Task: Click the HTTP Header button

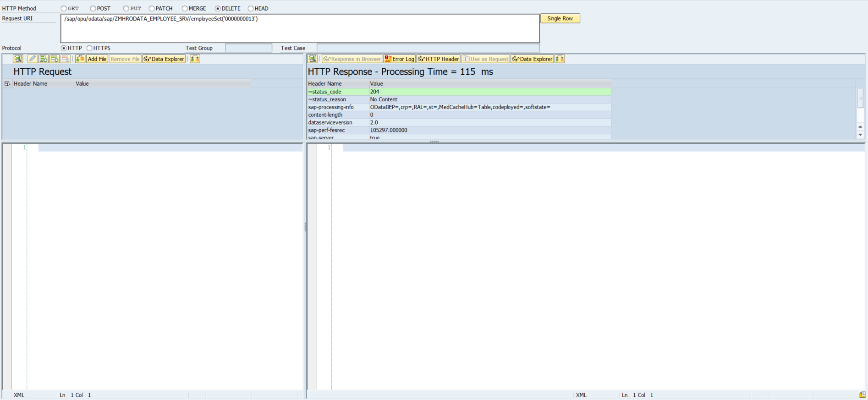Action: click(x=439, y=59)
